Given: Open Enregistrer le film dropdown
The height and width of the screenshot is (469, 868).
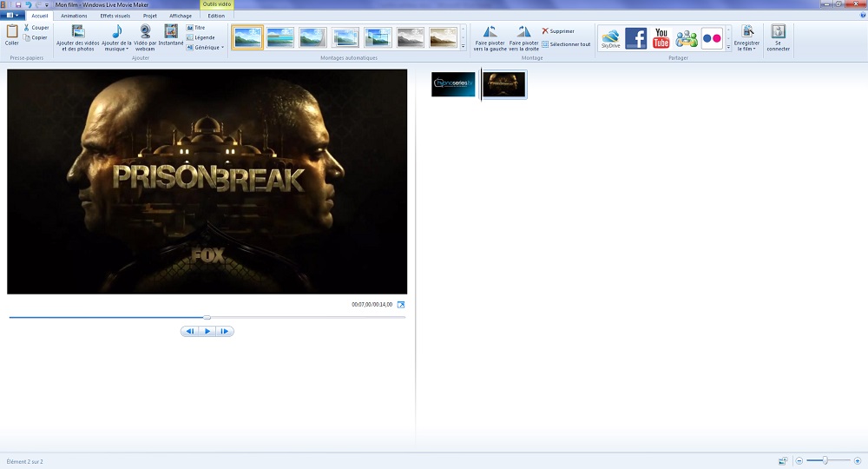Looking at the screenshot, I should click(746, 38).
